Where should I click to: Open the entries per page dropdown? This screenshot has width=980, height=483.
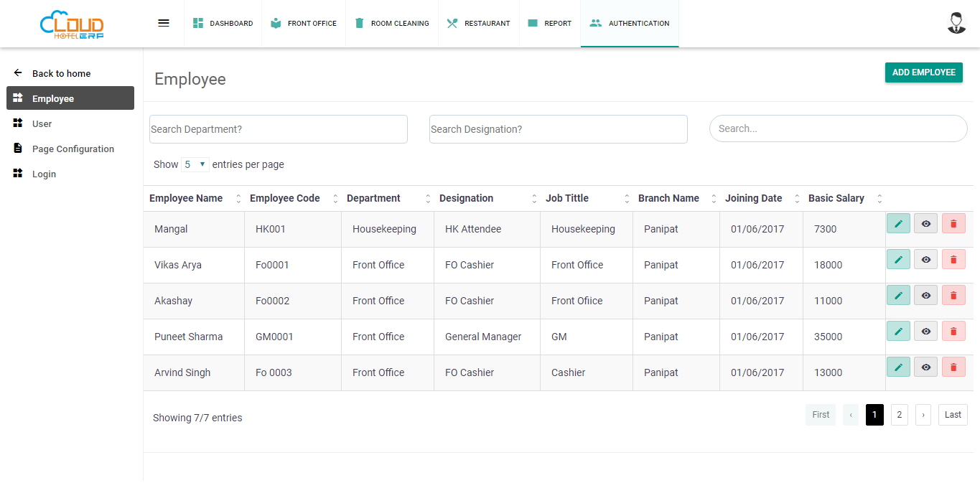[195, 164]
